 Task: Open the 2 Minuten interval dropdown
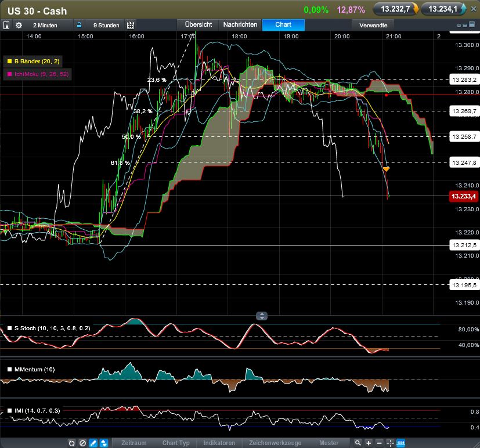(44, 25)
